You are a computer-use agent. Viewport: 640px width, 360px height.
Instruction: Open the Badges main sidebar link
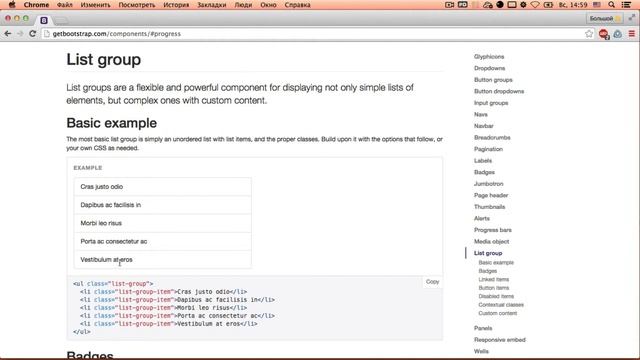point(484,172)
